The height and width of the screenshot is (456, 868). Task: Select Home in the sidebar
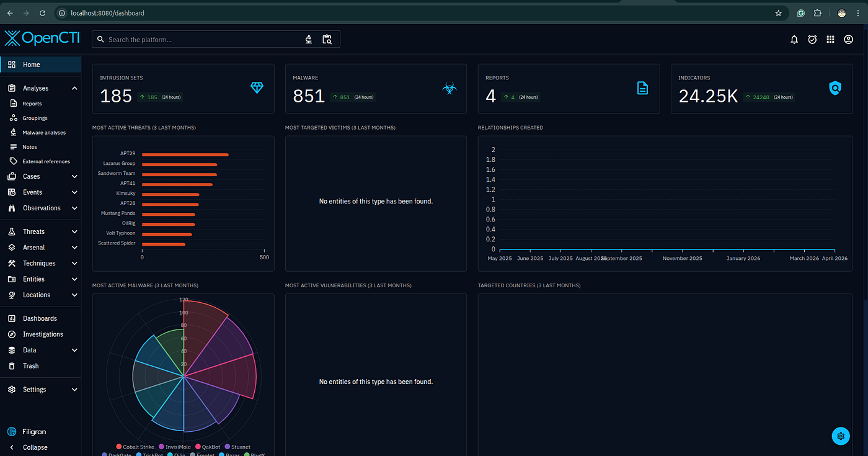pyautogui.click(x=40, y=65)
